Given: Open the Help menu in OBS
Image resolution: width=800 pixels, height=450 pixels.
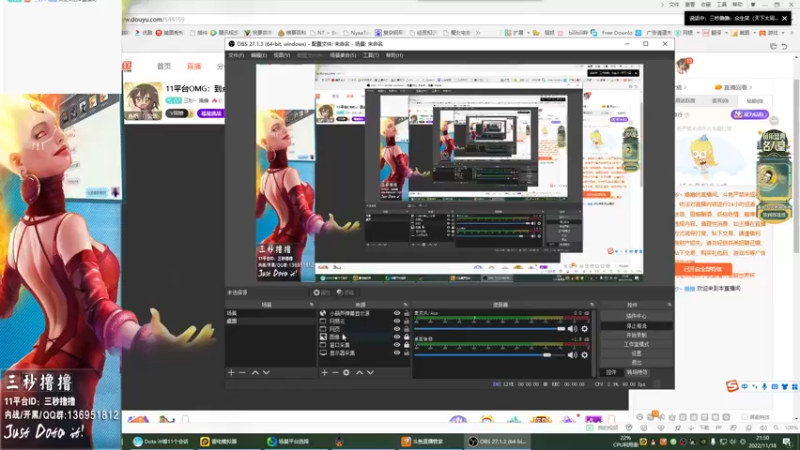Looking at the screenshot, I should point(394,55).
